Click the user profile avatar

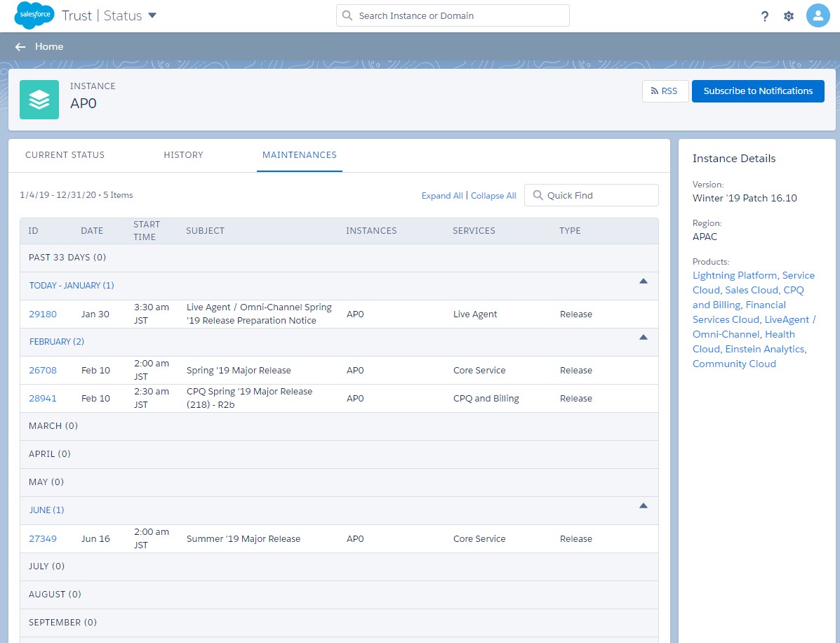pos(818,15)
